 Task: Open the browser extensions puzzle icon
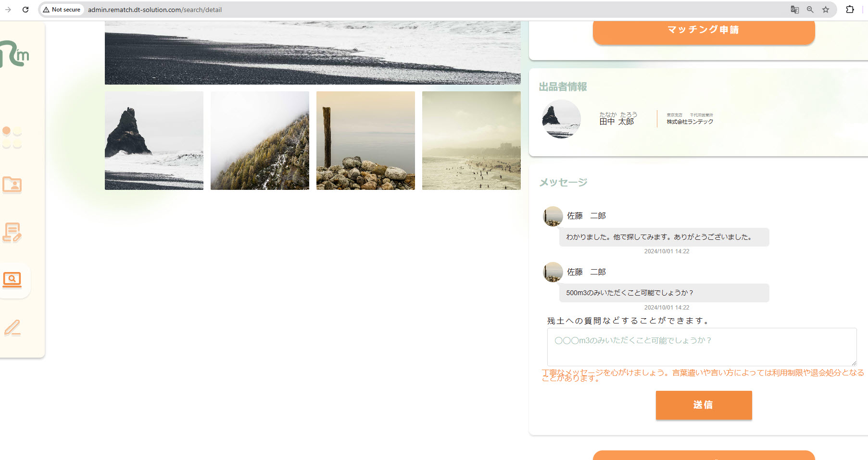[850, 10]
